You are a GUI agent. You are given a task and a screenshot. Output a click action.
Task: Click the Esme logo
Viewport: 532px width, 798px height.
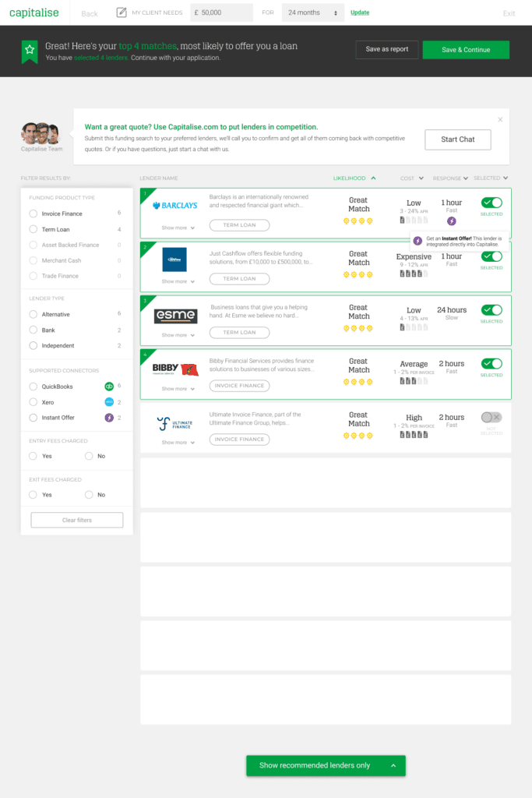[175, 316]
